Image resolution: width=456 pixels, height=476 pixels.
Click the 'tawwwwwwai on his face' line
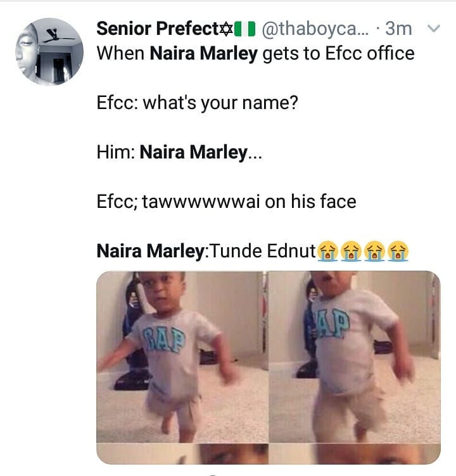coord(249,202)
